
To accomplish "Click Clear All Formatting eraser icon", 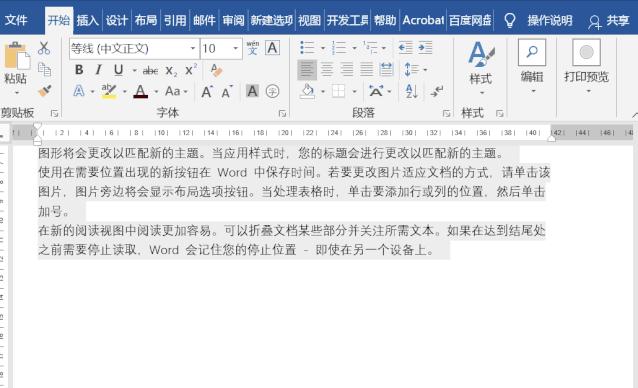I will (217, 70).
